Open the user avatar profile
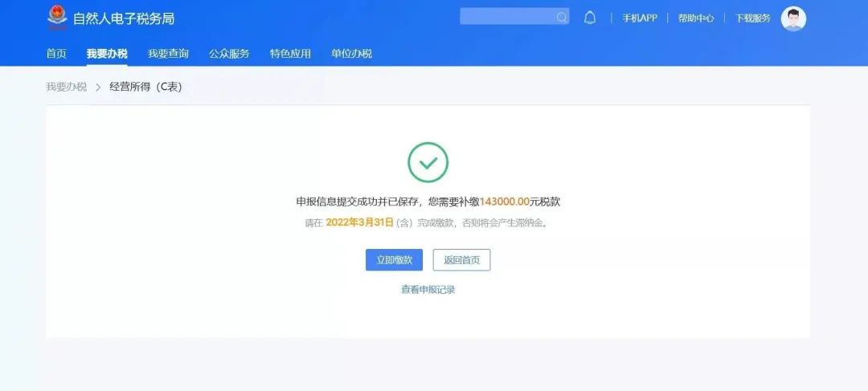The image size is (868, 391). pos(793,18)
